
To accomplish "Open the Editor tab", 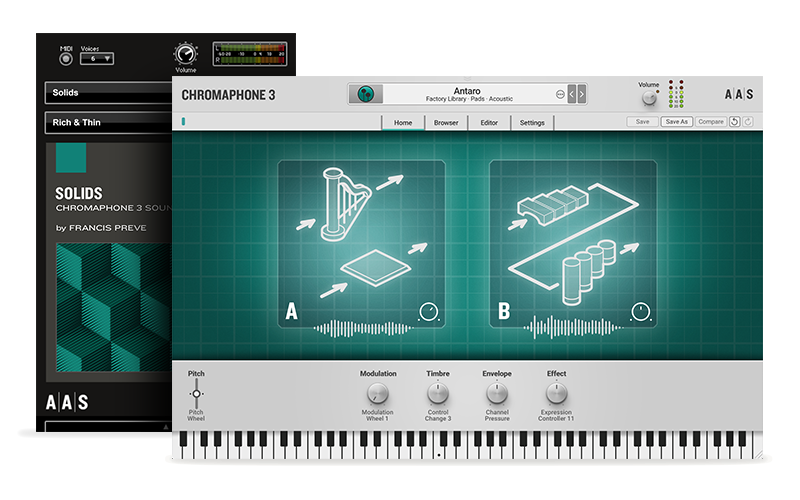I will click(489, 123).
